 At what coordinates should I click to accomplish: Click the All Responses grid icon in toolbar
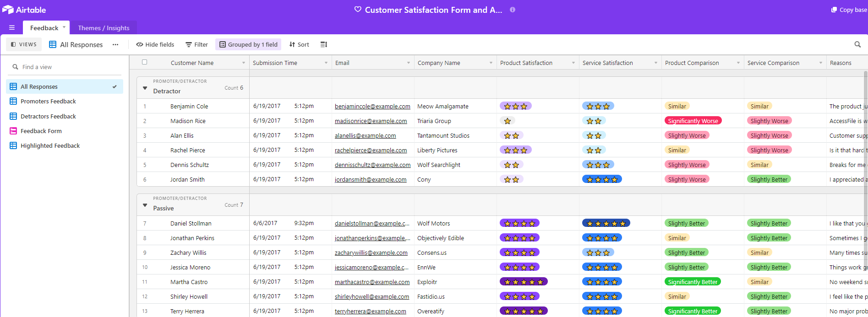tap(53, 44)
